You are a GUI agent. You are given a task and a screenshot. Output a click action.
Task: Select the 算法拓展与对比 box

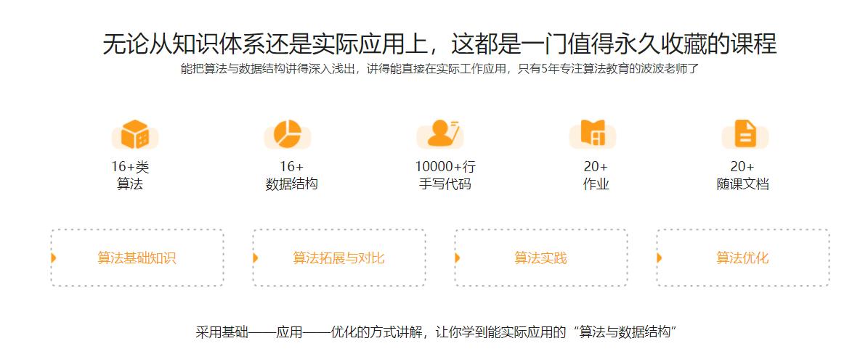pos(339,258)
